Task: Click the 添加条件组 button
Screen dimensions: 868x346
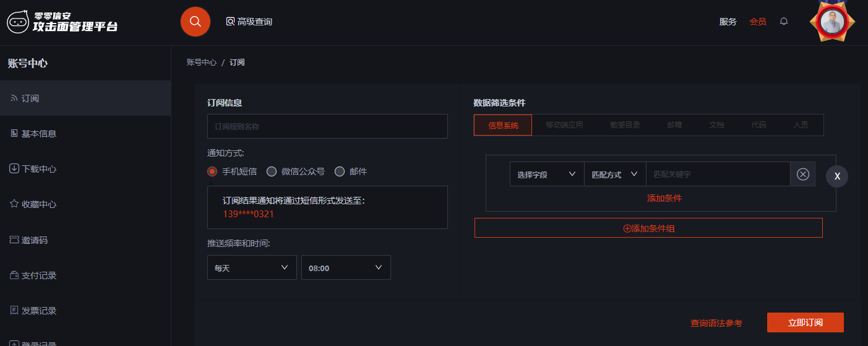Action: (x=648, y=228)
